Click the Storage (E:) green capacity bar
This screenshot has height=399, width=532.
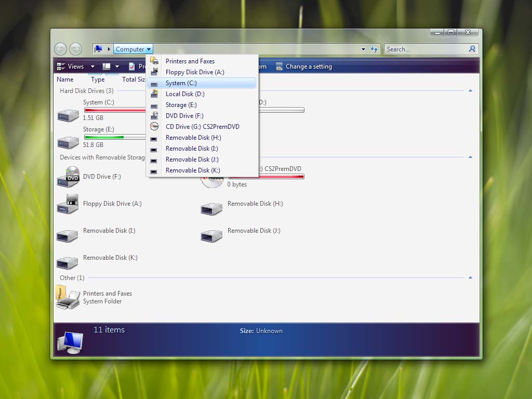pyautogui.click(x=115, y=137)
